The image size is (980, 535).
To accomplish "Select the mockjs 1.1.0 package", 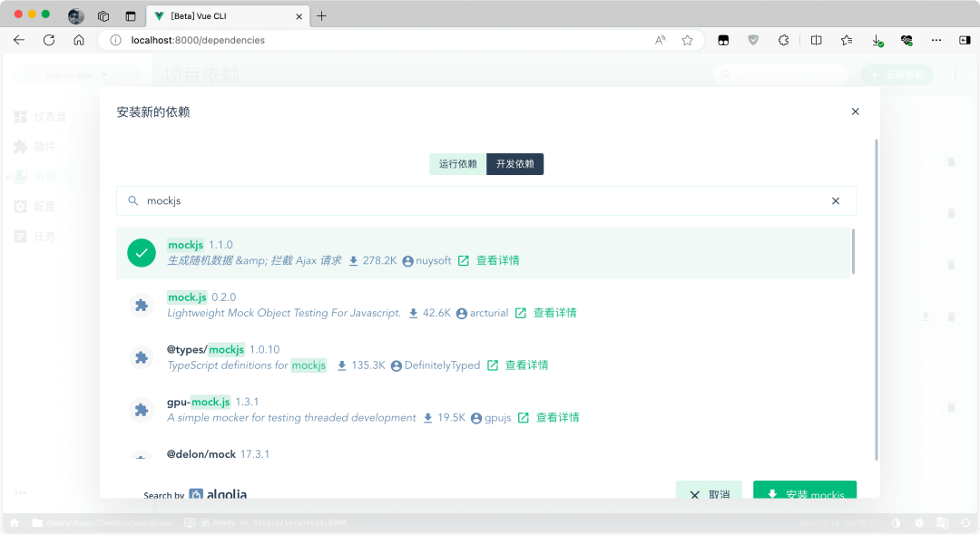I will tap(483, 253).
